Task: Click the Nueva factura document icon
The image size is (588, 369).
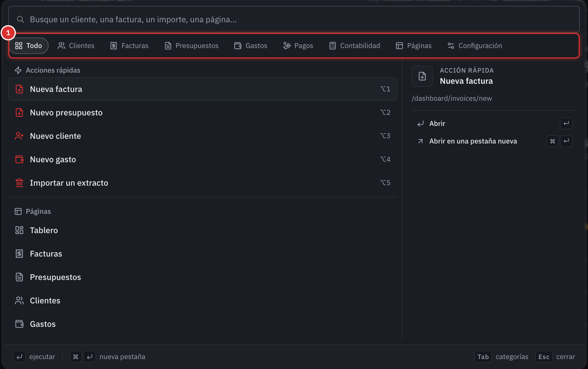Action: (x=19, y=89)
